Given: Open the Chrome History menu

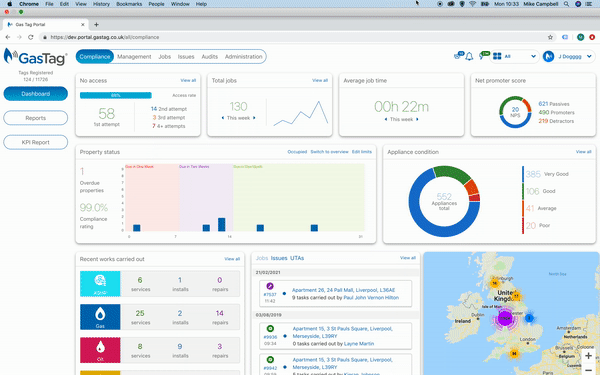Looking at the screenshot, I should [101, 4].
